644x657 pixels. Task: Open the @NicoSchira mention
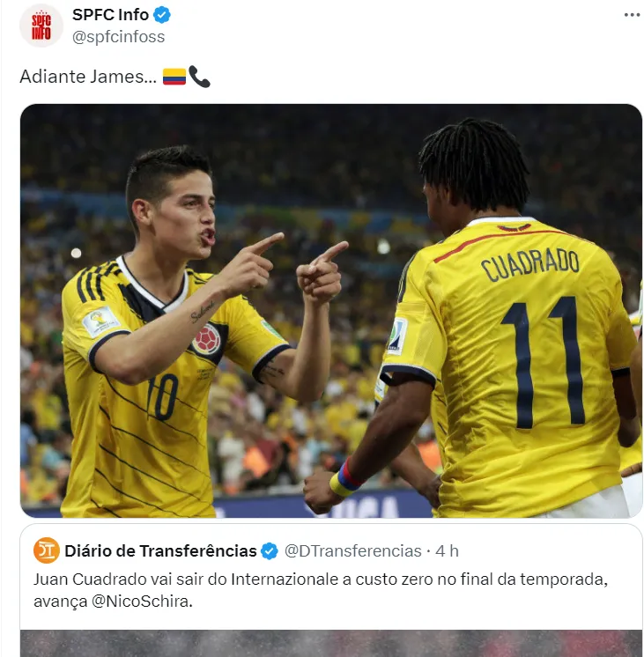140,602
